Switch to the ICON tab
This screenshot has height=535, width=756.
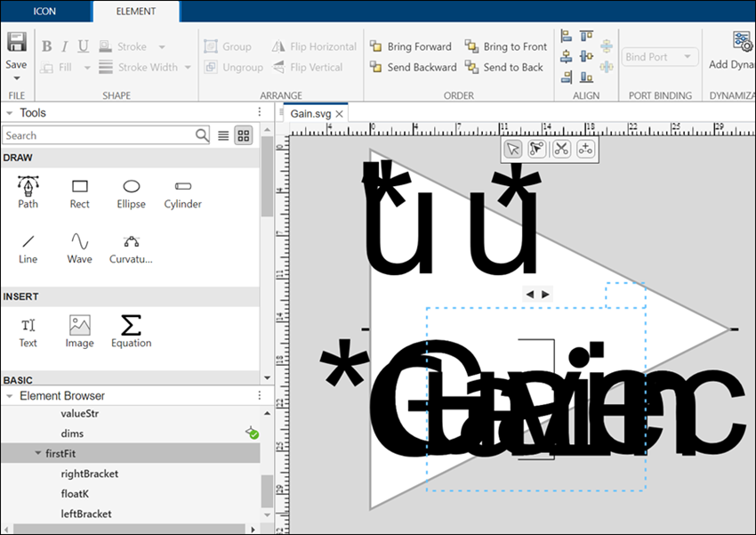[44, 11]
